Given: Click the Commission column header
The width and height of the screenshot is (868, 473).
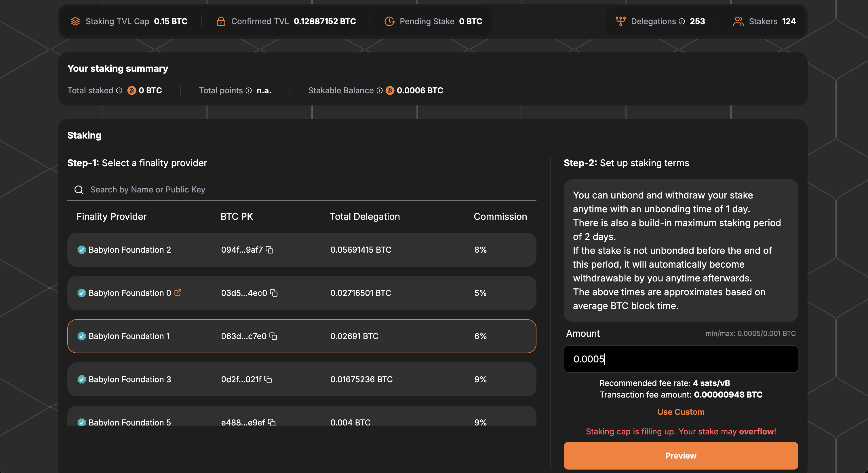Looking at the screenshot, I should [x=500, y=217].
